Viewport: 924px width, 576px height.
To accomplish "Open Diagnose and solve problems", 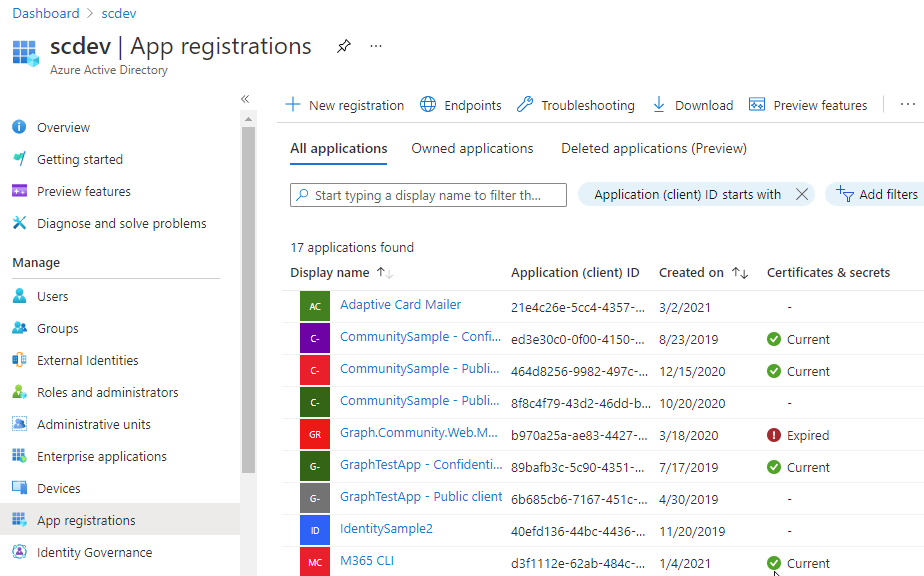I will pos(121,223).
